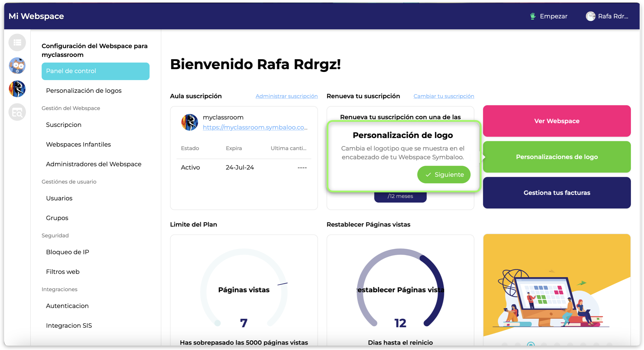Click the highlighted carousel dot indicator
Viewport: 644px width, 350px height.
531,344
